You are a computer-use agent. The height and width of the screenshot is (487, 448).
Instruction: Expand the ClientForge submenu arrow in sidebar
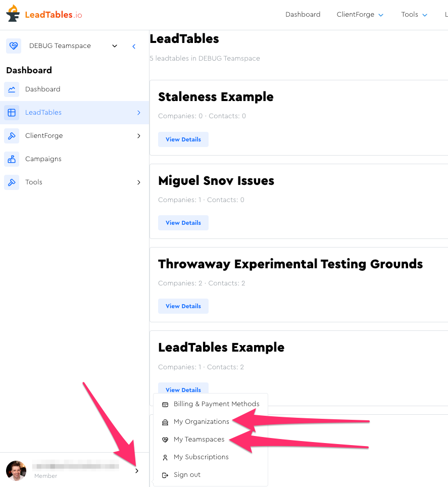point(139,136)
